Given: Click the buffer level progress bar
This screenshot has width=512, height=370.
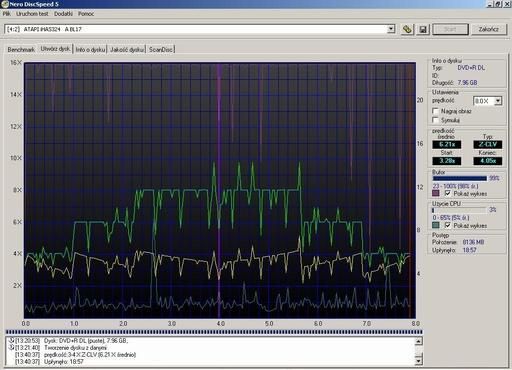Looking at the screenshot, I should pyautogui.click(x=459, y=178).
